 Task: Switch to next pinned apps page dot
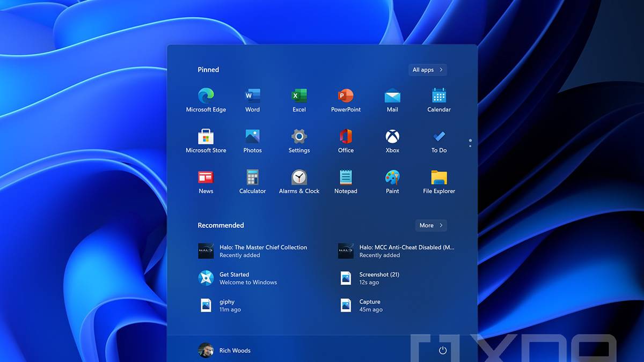tap(470, 146)
